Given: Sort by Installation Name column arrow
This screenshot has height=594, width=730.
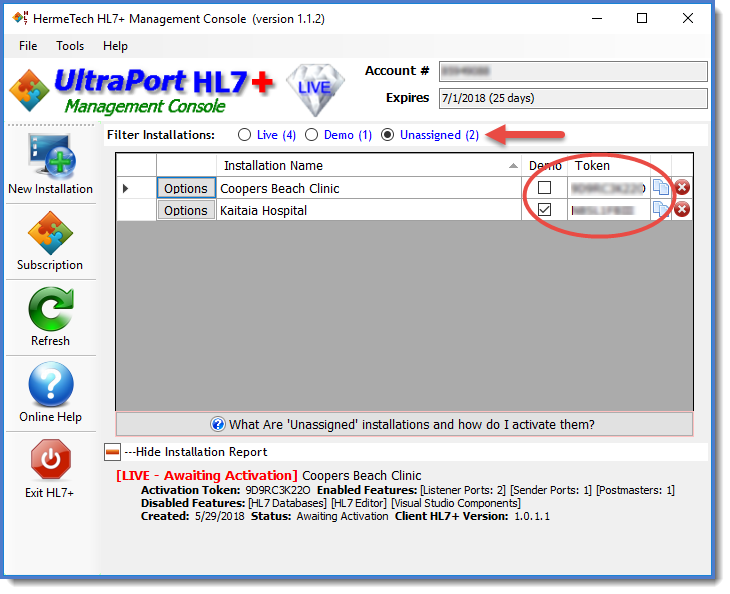Looking at the screenshot, I should click(513, 166).
